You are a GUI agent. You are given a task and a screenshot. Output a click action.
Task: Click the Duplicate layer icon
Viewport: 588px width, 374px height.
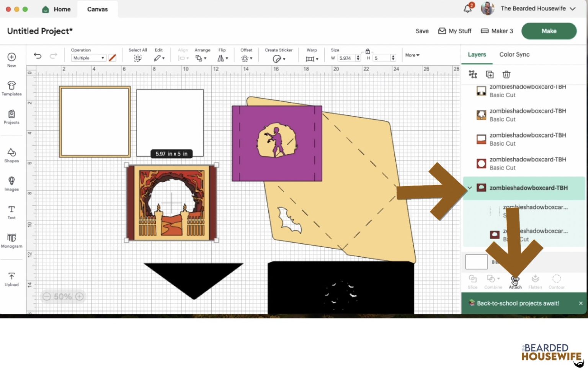tap(490, 74)
